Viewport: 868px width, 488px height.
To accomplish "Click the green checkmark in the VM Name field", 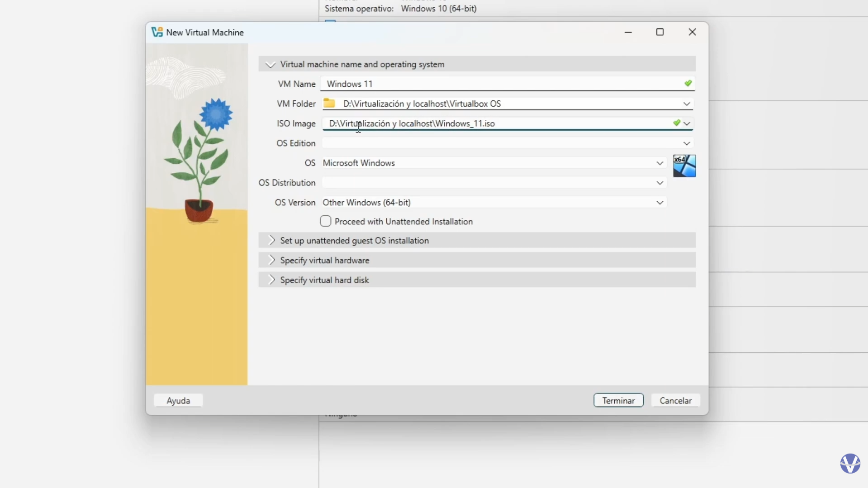I will (688, 84).
